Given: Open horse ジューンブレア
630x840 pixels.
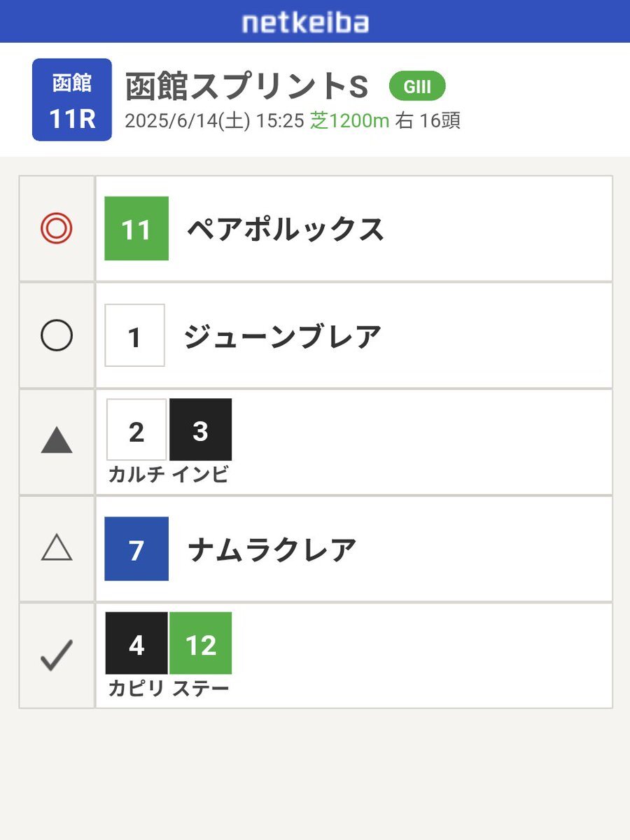Looking at the screenshot, I should [x=283, y=337].
